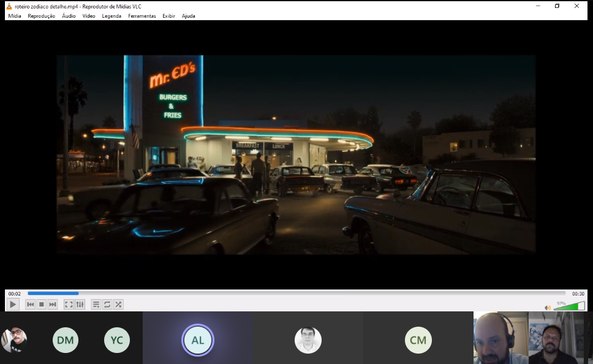Restore down the VLC window
Viewport: 593px width, 364px height.
pyautogui.click(x=557, y=6)
